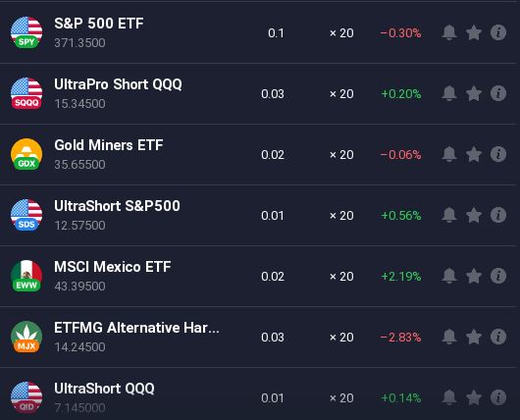Screen dimensions: 520x420
Task: Favorite S&P 500 ETF with star
Action: [474, 32]
